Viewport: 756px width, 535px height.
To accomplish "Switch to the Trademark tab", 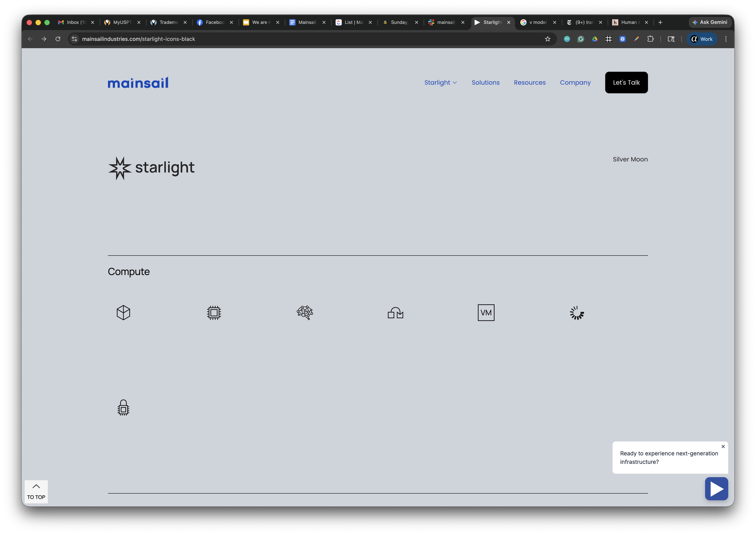I will point(169,22).
